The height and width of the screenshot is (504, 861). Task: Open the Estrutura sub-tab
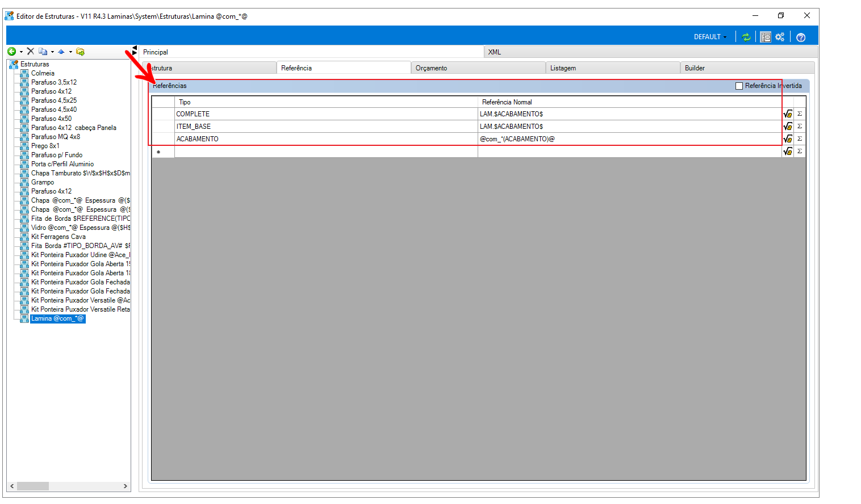[208, 68]
